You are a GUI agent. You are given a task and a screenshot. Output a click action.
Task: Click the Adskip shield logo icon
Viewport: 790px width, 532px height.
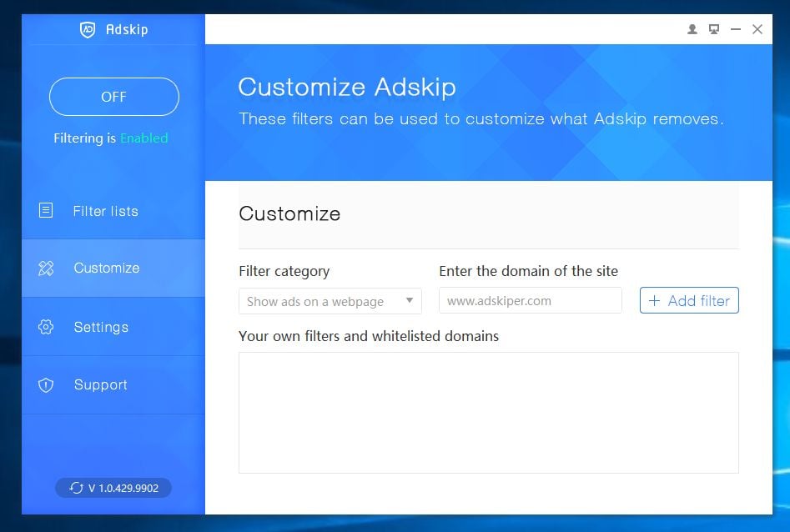[x=88, y=30]
